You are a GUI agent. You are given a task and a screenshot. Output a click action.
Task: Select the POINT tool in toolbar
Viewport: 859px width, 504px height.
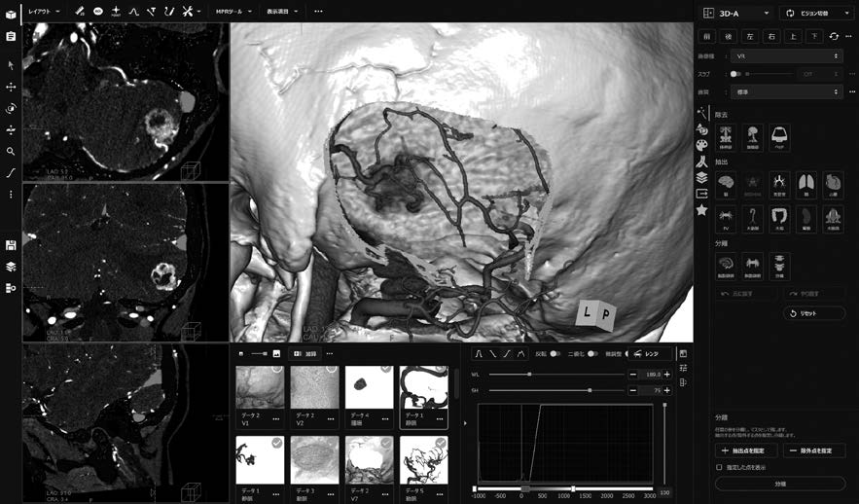pyautogui.click(x=116, y=11)
